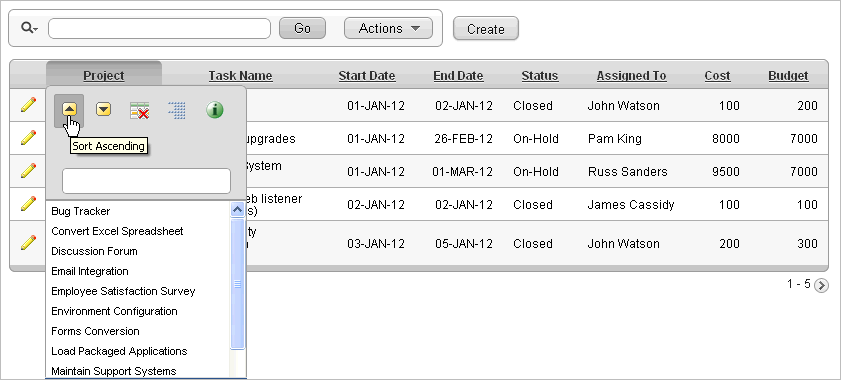Click the column filter text box
The width and height of the screenshot is (841, 380).
146,181
